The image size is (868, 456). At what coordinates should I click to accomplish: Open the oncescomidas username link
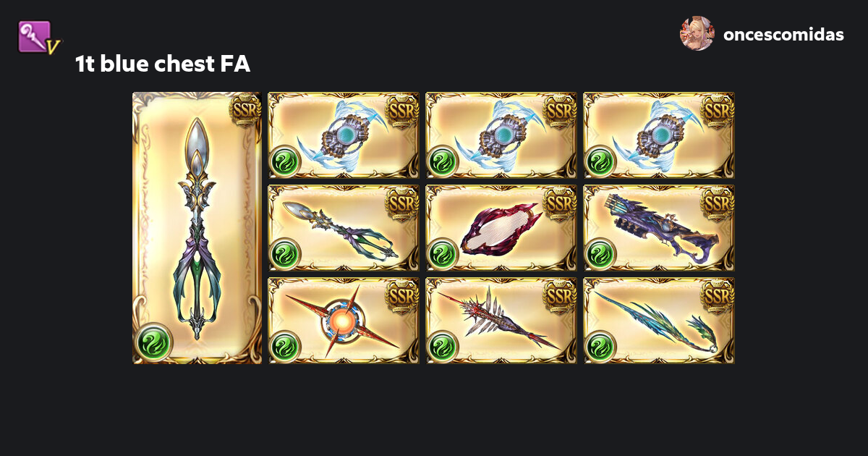[x=783, y=34]
